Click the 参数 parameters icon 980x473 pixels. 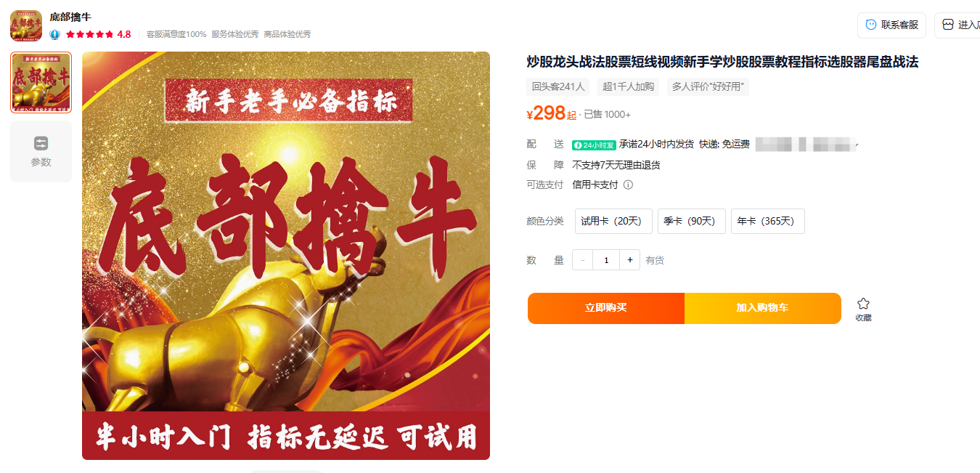click(41, 143)
